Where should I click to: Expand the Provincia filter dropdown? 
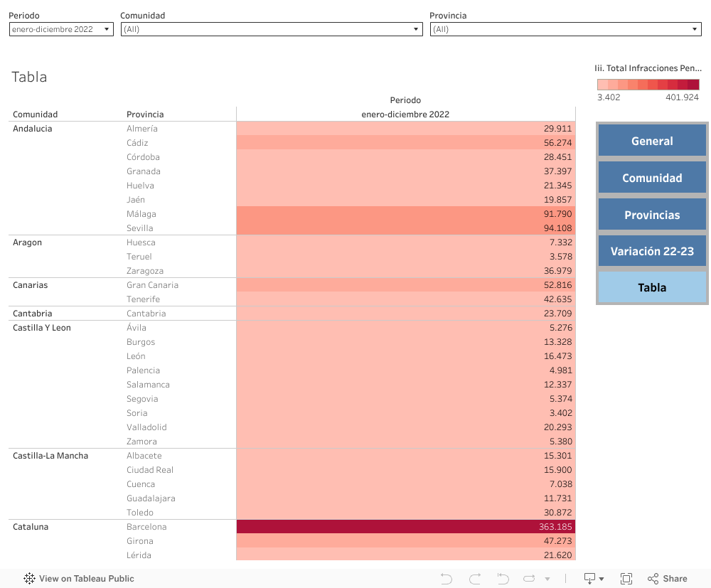566,29
